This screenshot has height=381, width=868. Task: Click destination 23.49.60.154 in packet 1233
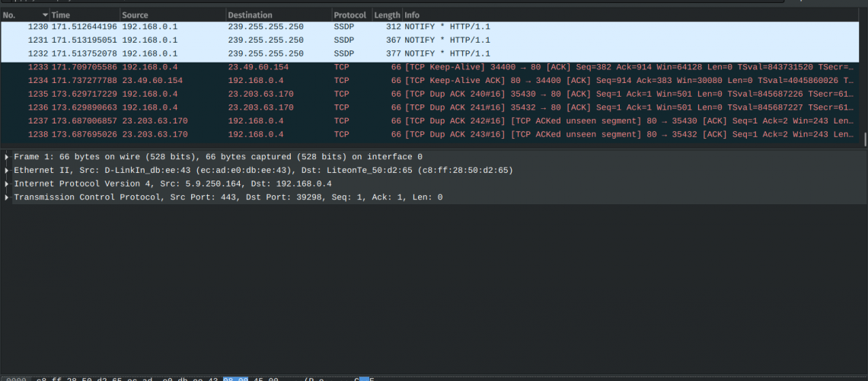258,67
